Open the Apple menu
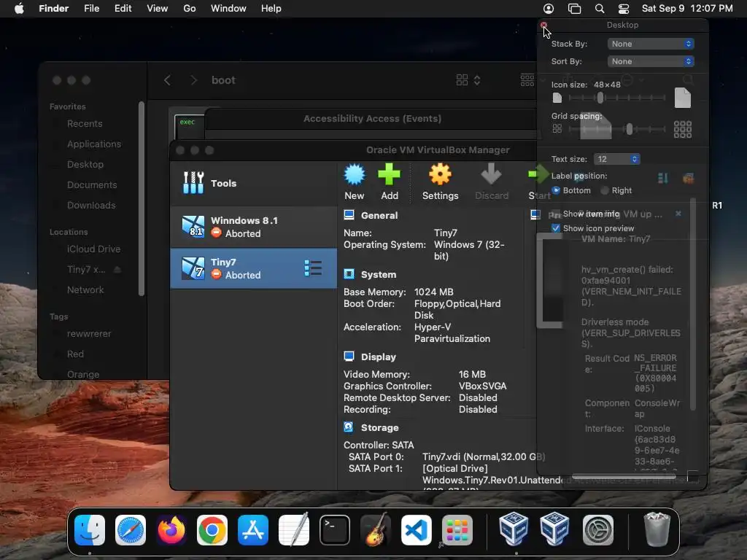This screenshot has height=560, width=747. [x=19, y=9]
